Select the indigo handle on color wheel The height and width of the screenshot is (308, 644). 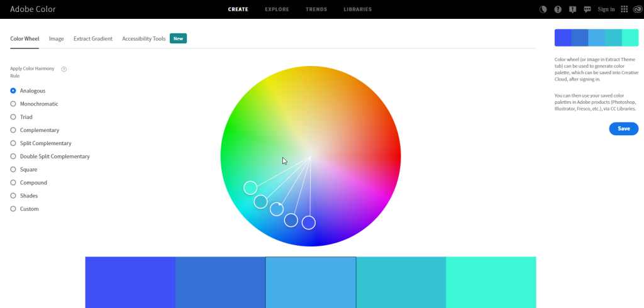coord(308,223)
